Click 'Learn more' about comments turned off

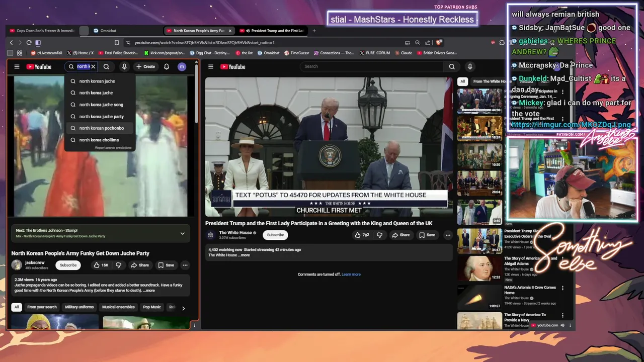pos(351,275)
